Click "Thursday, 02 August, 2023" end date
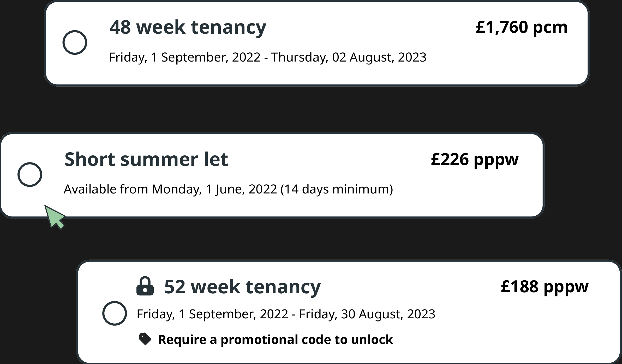This screenshot has height=364, width=622. coord(349,57)
